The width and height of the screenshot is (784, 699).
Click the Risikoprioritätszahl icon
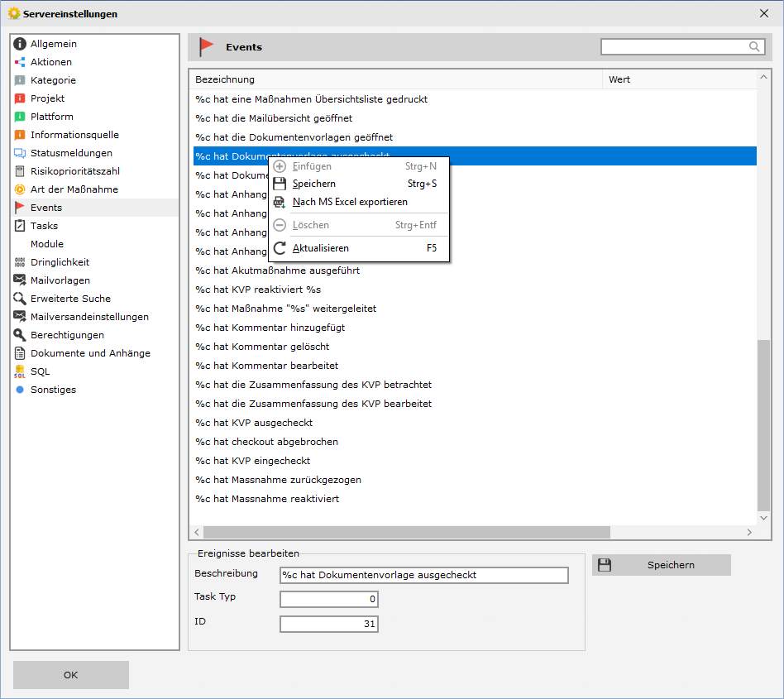(x=20, y=171)
